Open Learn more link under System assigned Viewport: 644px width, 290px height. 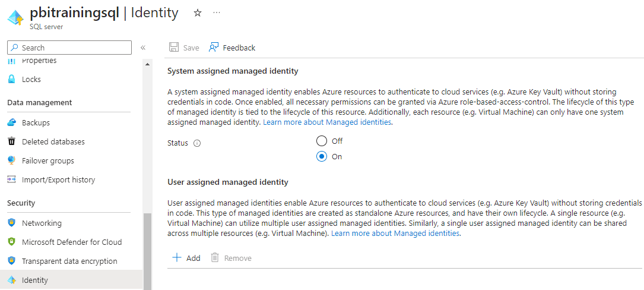(327, 122)
